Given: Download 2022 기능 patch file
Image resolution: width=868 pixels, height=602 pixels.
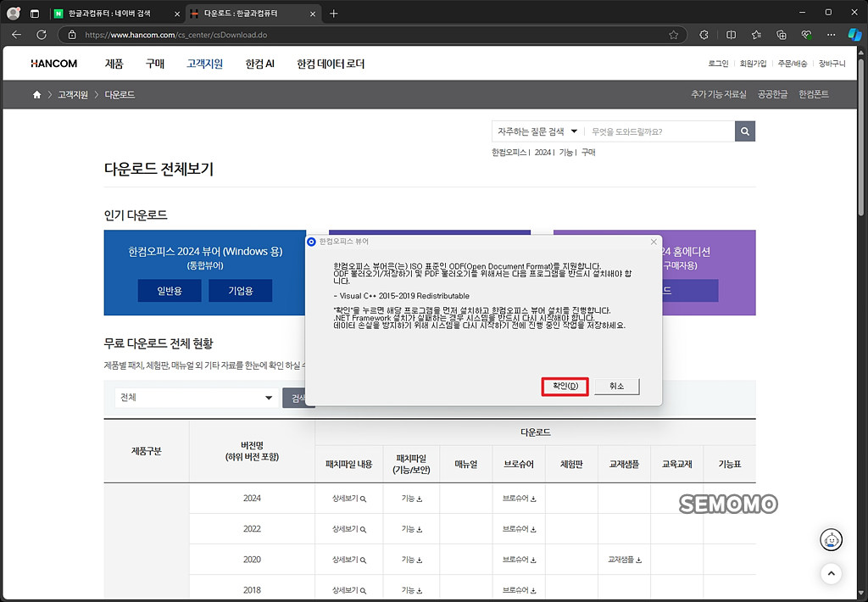Looking at the screenshot, I should coord(412,529).
